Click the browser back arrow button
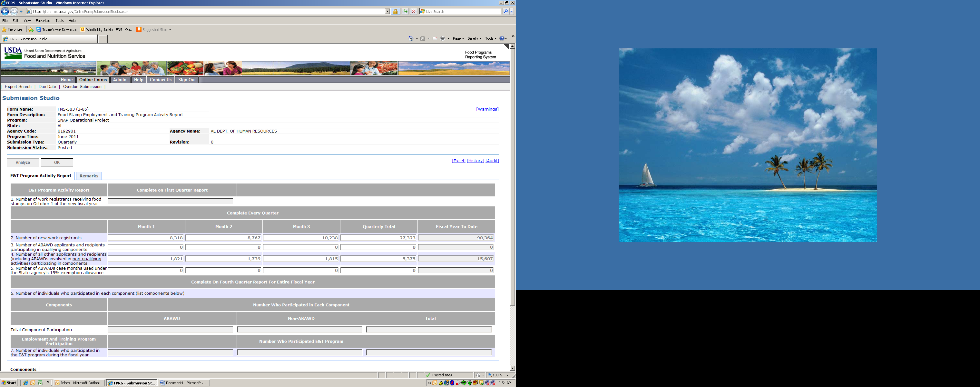The width and height of the screenshot is (980, 387). pos(5,11)
